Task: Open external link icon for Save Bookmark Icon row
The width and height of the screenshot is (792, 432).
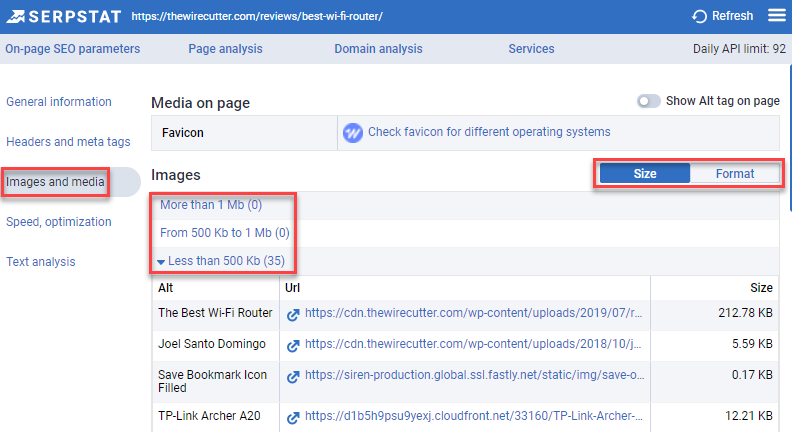Action: (293, 377)
